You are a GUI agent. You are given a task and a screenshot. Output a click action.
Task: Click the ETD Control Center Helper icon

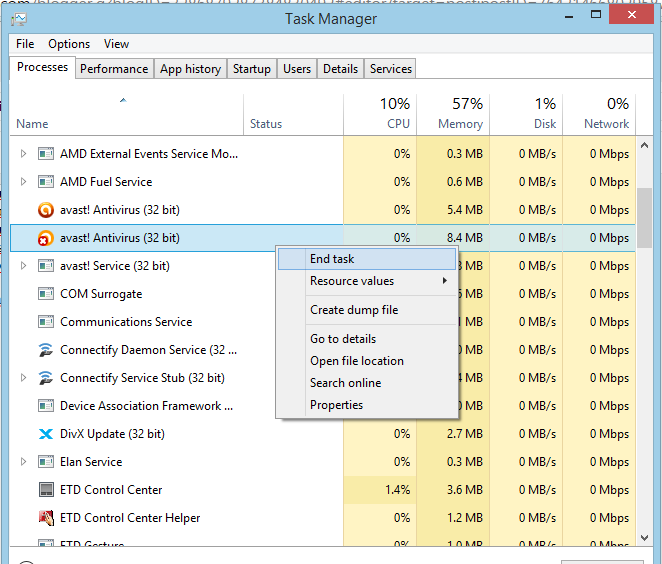(x=45, y=518)
